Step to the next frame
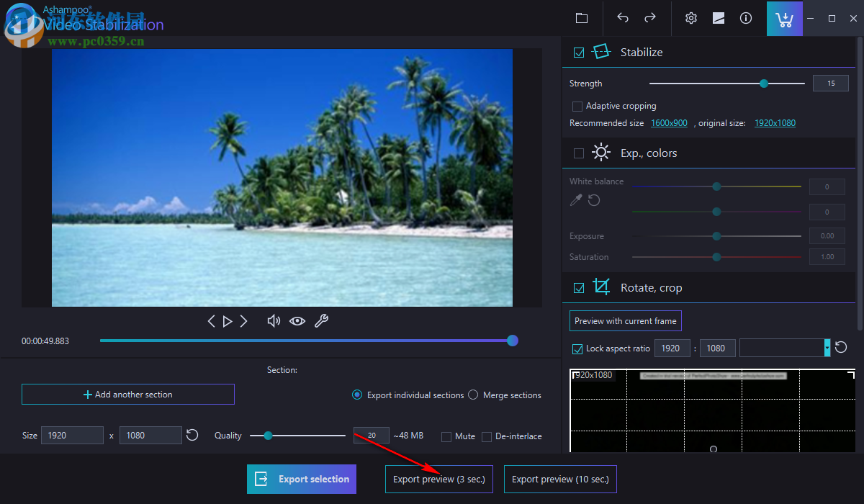The height and width of the screenshot is (504, 864). pyautogui.click(x=244, y=320)
